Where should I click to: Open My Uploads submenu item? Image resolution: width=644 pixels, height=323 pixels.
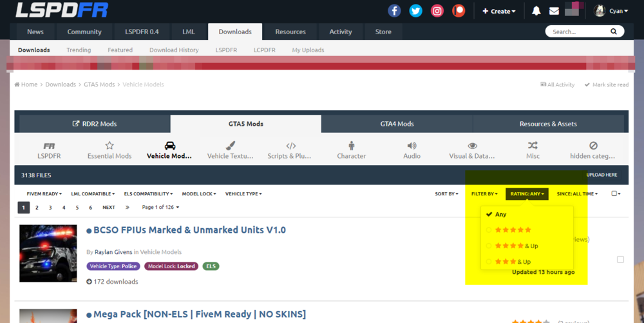point(308,50)
